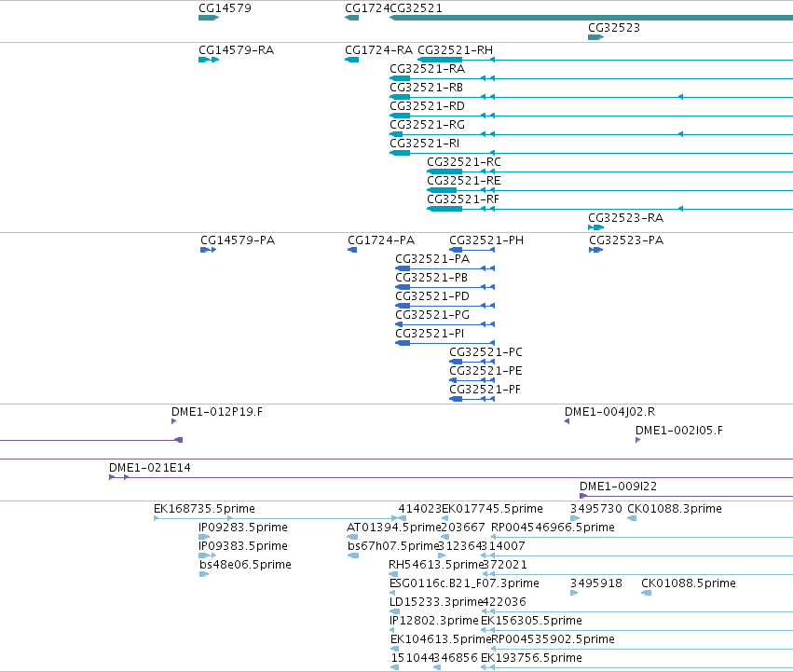Click the CG32523 gene arrow glyph
The height and width of the screenshot is (672, 793).
[596, 37]
